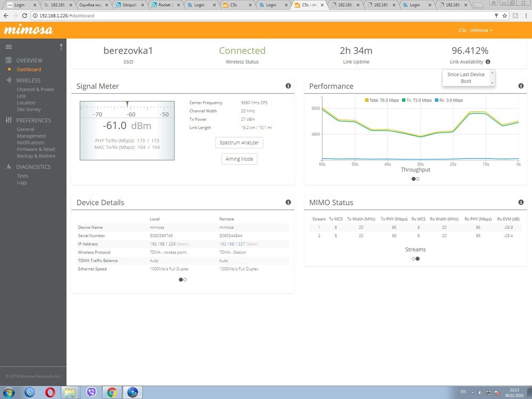Image resolution: width=532 pixels, height=399 pixels.
Task: Click the hamburger menu icon in the sidebar
Action: pos(9,47)
